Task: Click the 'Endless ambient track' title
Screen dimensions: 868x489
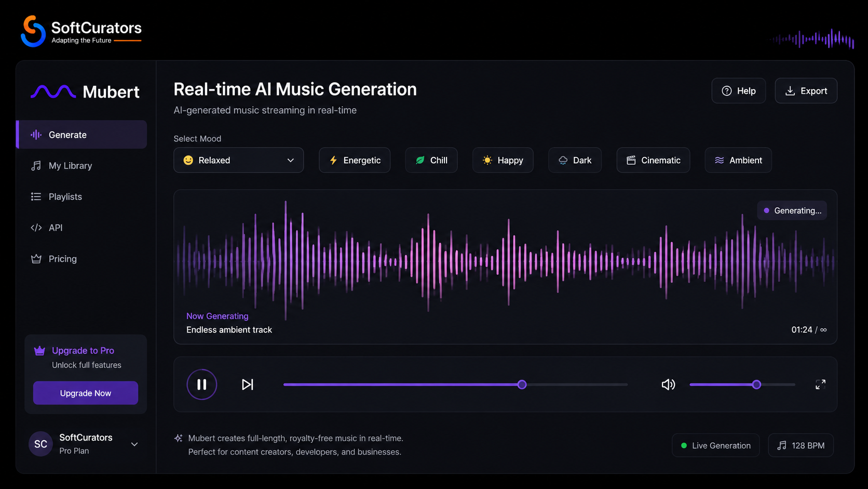Action: tap(229, 329)
